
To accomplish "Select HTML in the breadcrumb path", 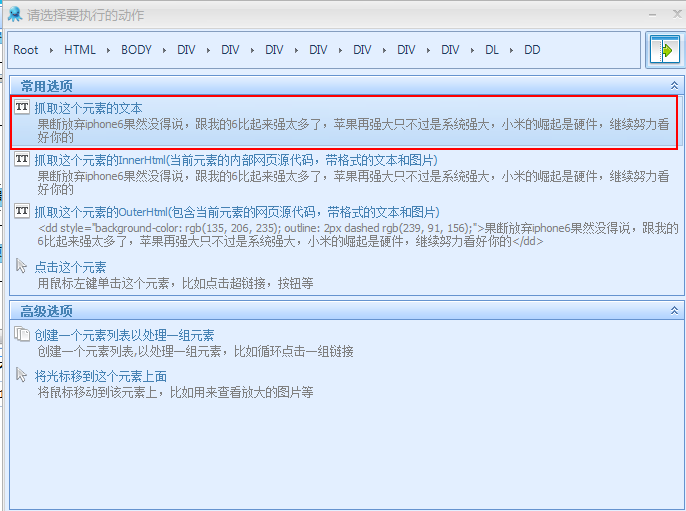I will (80, 50).
